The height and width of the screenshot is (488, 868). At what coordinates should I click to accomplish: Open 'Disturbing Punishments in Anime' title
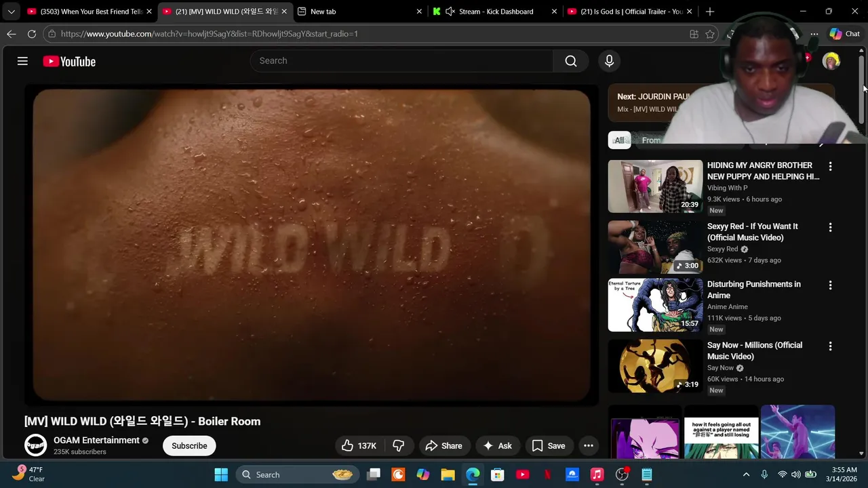pyautogui.click(x=754, y=289)
